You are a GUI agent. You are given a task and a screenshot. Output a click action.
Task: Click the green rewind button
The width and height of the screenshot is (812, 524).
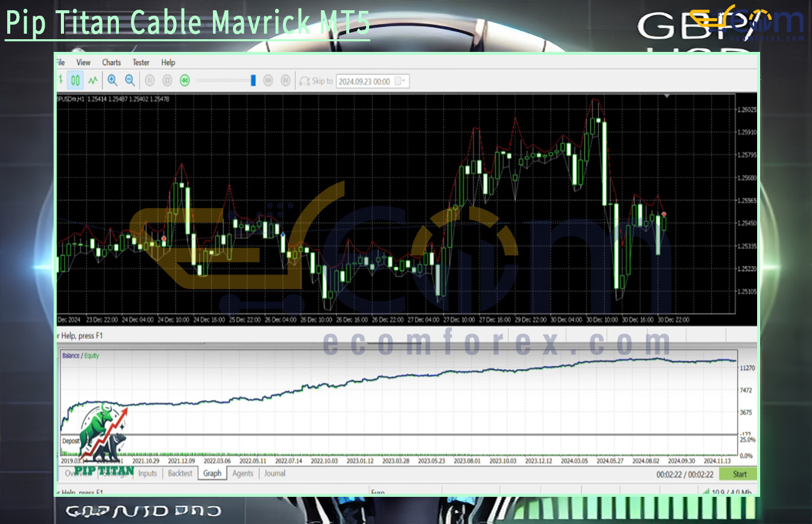coord(185,80)
